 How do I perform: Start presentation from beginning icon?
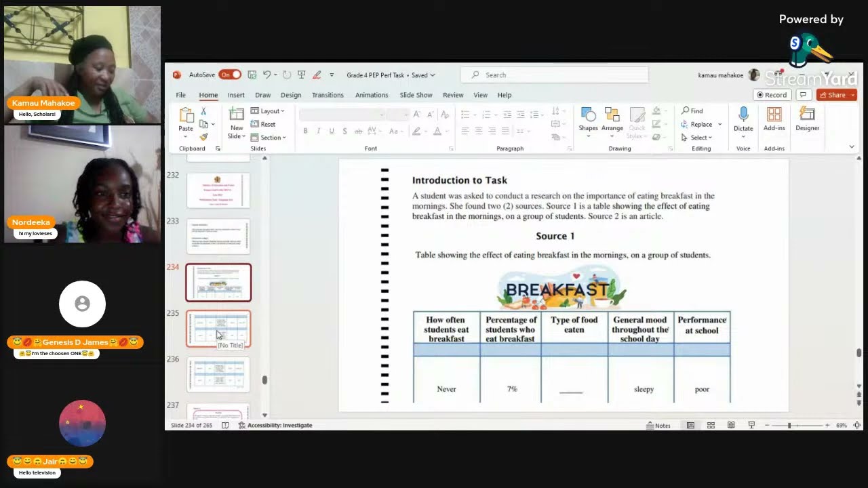tap(301, 75)
